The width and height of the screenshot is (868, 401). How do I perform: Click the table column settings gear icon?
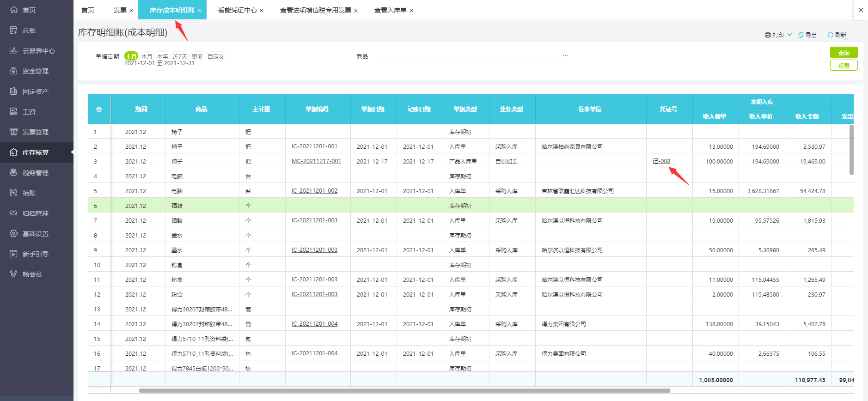(x=99, y=109)
